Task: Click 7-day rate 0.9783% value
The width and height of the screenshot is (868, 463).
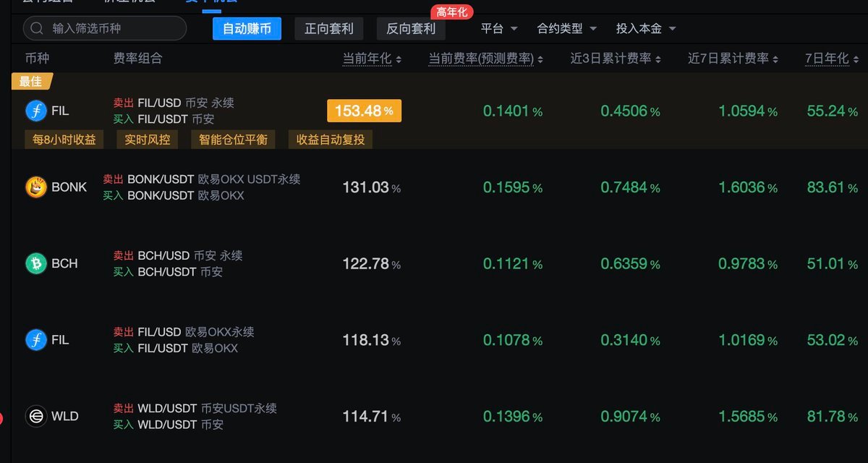Action: coord(748,264)
